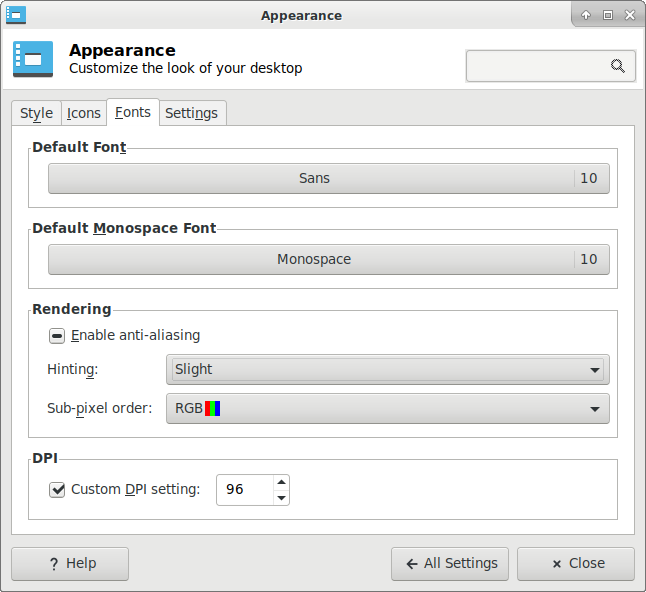Maximize the Appearance window
The image size is (646, 592).
point(607,15)
